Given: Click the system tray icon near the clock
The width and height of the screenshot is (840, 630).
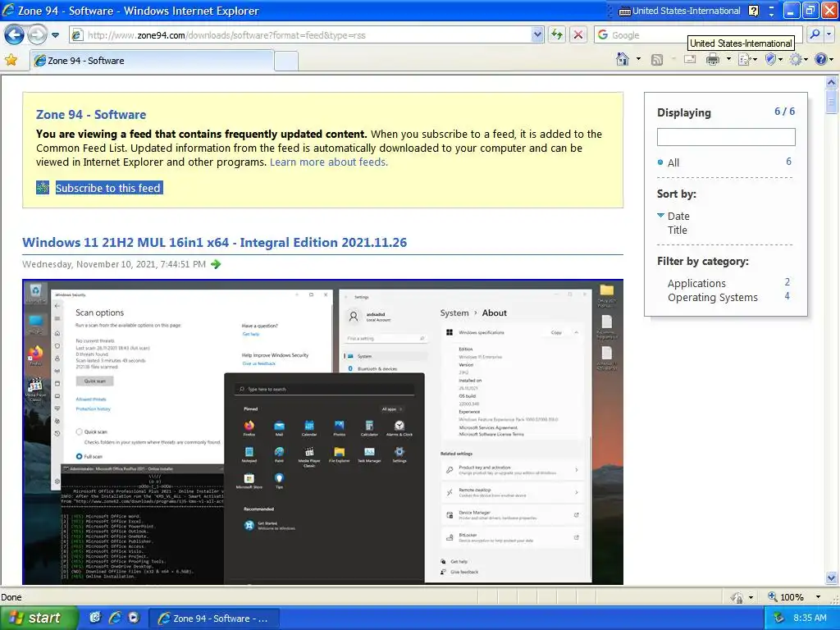Looking at the screenshot, I should click(x=778, y=619).
